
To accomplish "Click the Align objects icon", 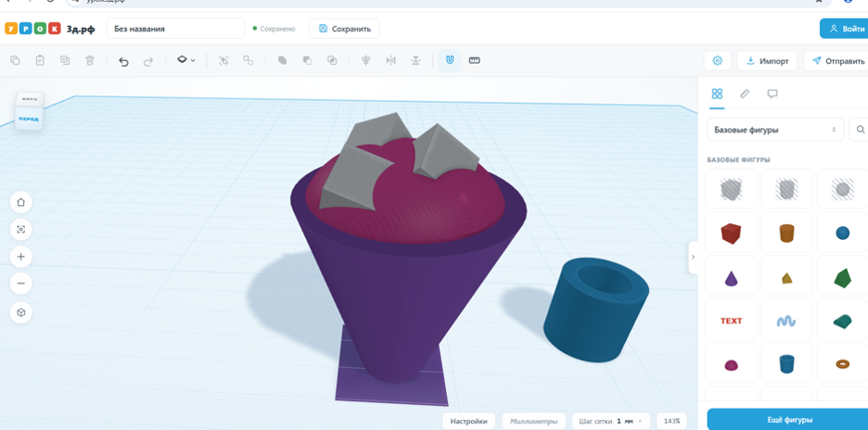I will [x=365, y=60].
